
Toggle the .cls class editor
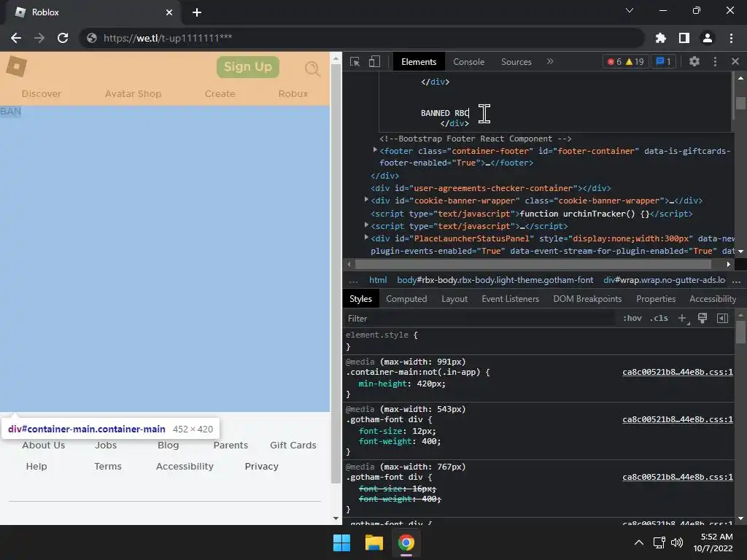click(659, 318)
